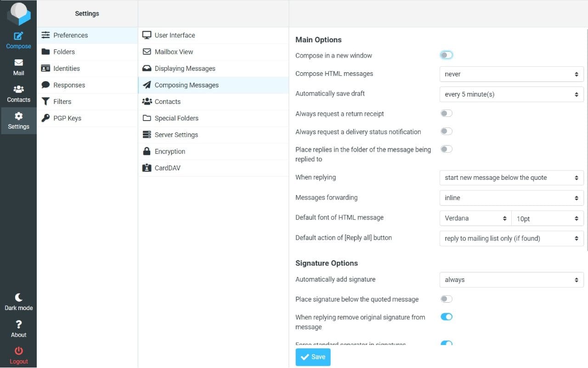Disable removing original signature when replying
This screenshot has height=368, width=588.
tap(446, 316)
